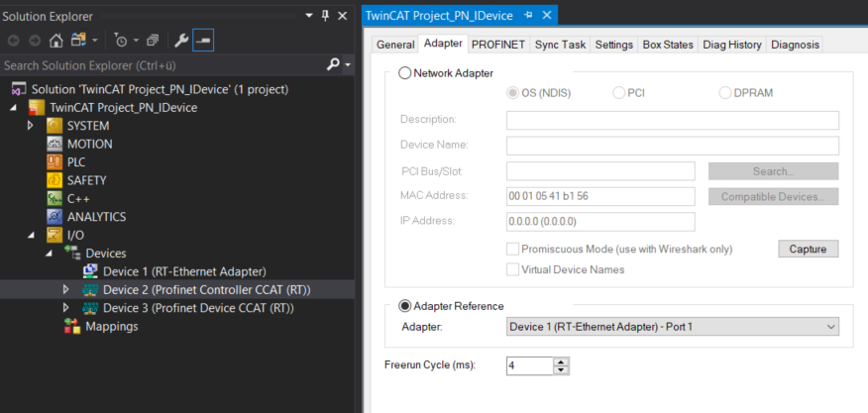Collapse the Devices node
Viewport: 868px width, 413px height.
tap(50, 254)
